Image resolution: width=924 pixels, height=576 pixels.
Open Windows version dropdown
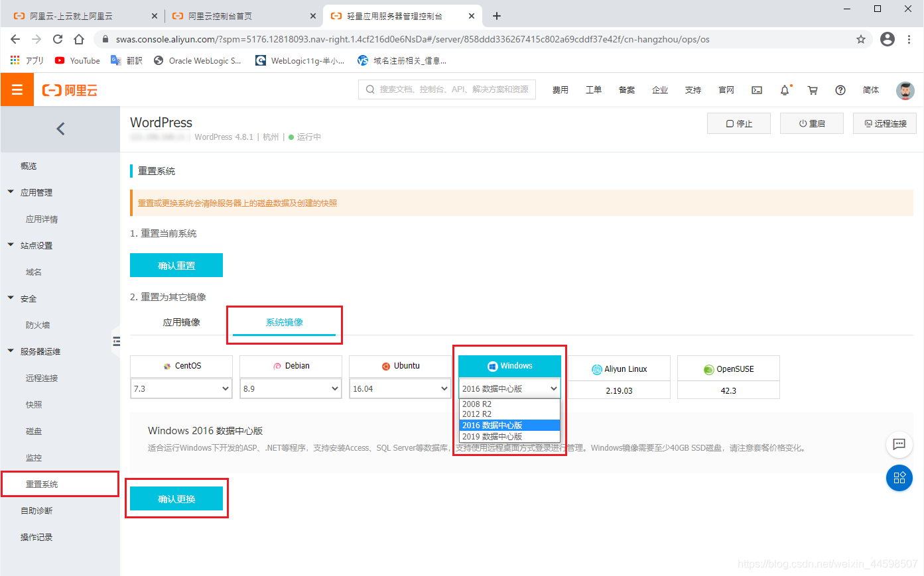coord(510,388)
